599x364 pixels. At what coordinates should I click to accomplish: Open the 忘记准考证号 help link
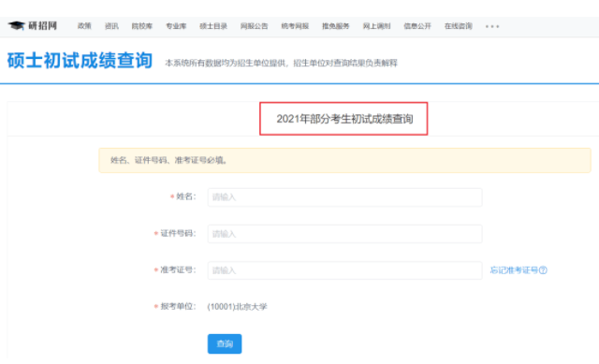pyautogui.click(x=519, y=270)
